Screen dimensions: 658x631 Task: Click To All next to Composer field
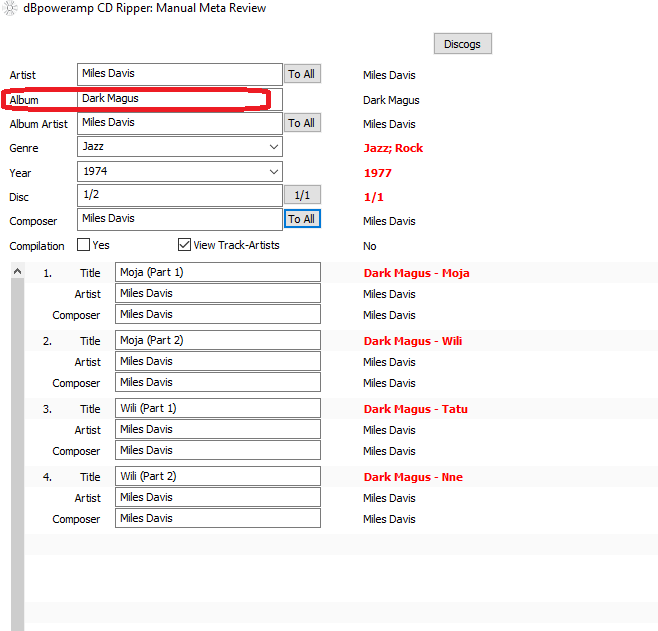pyautogui.click(x=302, y=219)
